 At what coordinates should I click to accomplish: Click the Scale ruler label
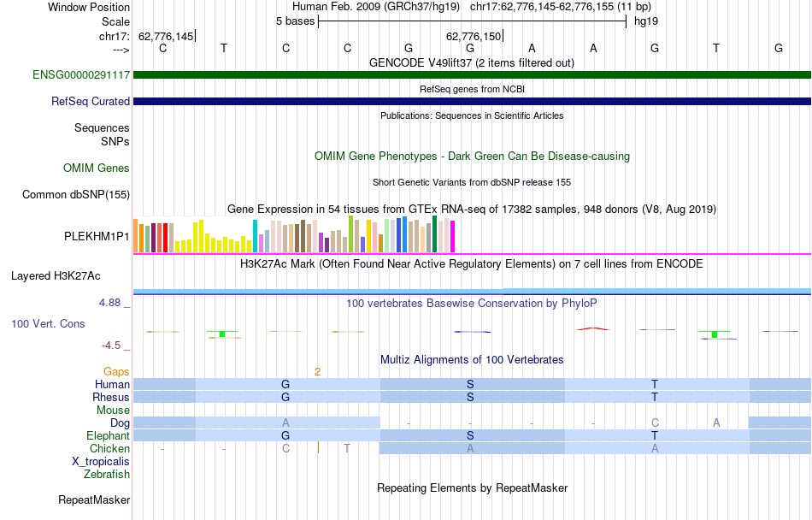(x=115, y=21)
